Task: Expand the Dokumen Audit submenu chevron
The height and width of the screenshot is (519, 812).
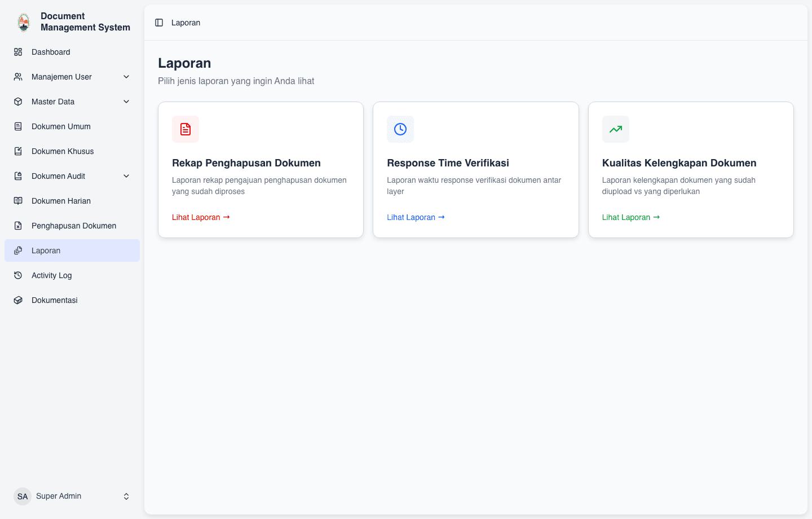Action: coord(126,176)
